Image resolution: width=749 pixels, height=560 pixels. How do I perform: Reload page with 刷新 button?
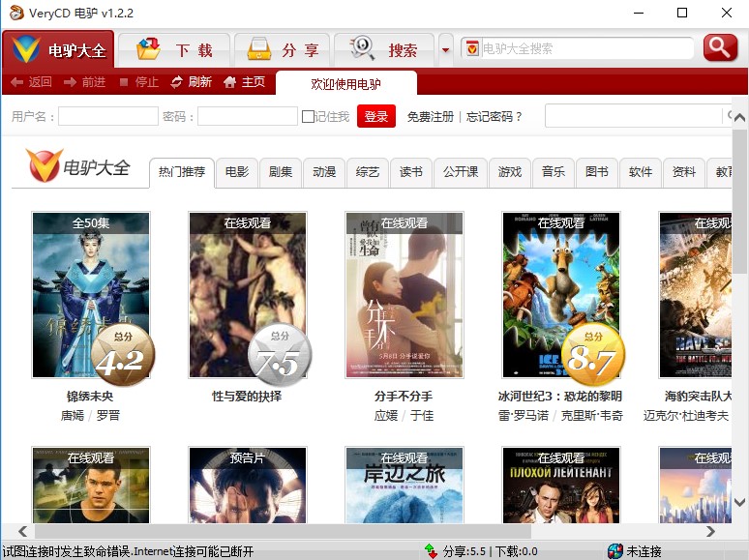click(x=191, y=82)
